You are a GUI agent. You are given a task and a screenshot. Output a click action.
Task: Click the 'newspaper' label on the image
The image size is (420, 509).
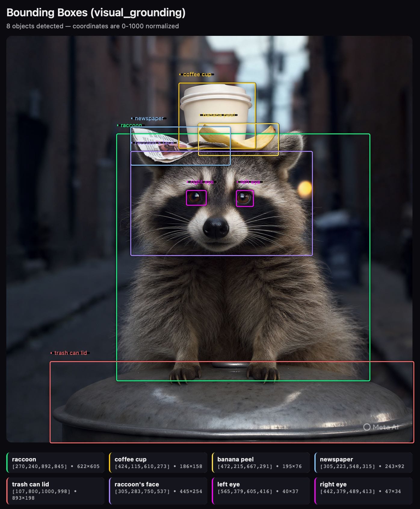(x=149, y=118)
